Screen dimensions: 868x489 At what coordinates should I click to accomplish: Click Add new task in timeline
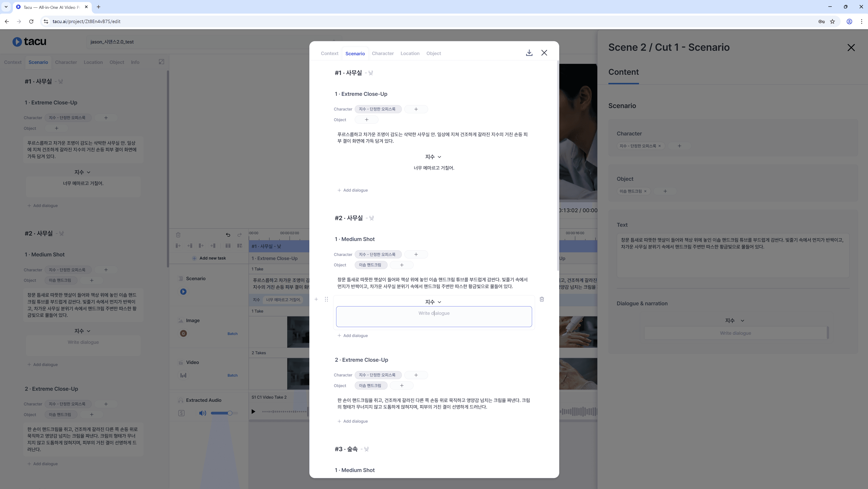tap(209, 258)
